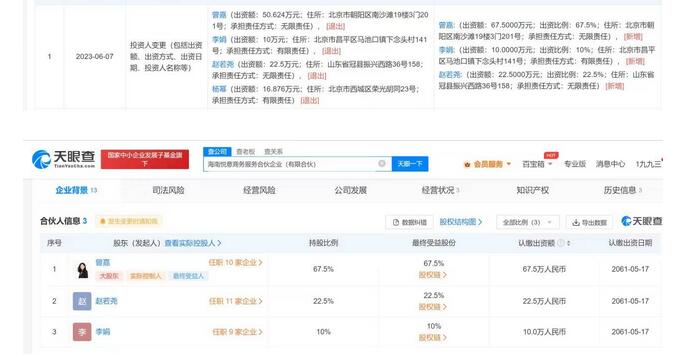This screenshot has width=689, height=363.
Task: Open partner 赵若尧's profile link
Action: pyautogui.click(x=106, y=301)
